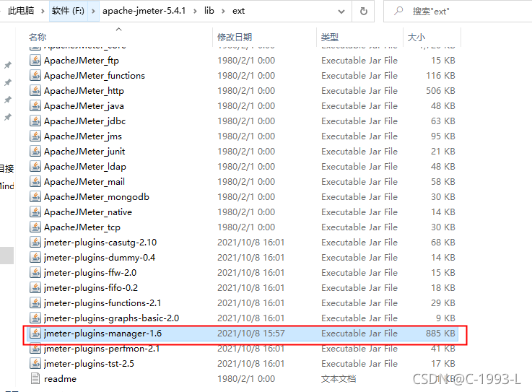The image size is (532, 392).
Task: Expand the chevron after apache-jmeter-5.4.1 in the path
Action: [x=195, y=12]
